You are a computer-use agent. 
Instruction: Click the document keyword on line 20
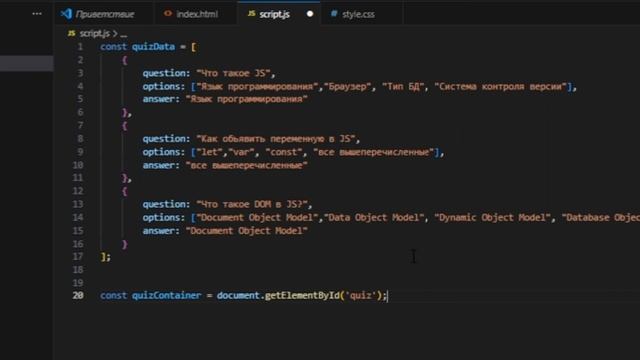(x=238, y=296)
